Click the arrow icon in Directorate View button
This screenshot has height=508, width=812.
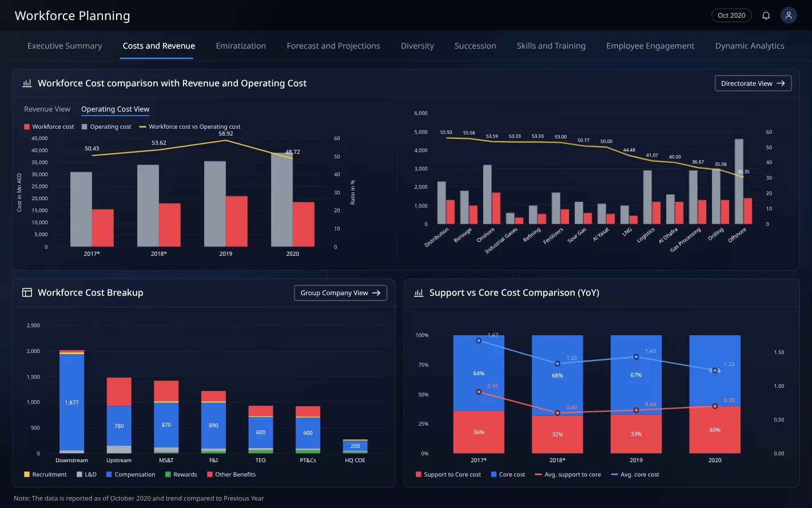click(x=781, y=84)
